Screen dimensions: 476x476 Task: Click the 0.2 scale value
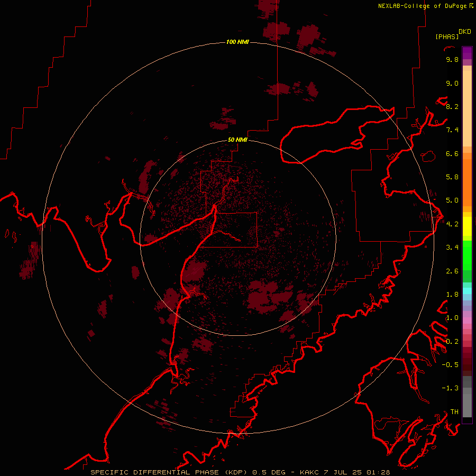pos(452,342)
